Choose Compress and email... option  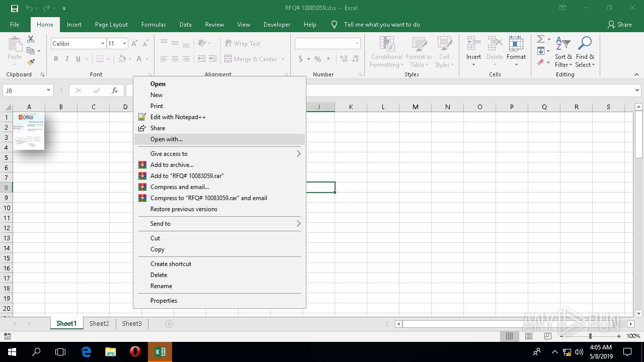click(219, 187)
